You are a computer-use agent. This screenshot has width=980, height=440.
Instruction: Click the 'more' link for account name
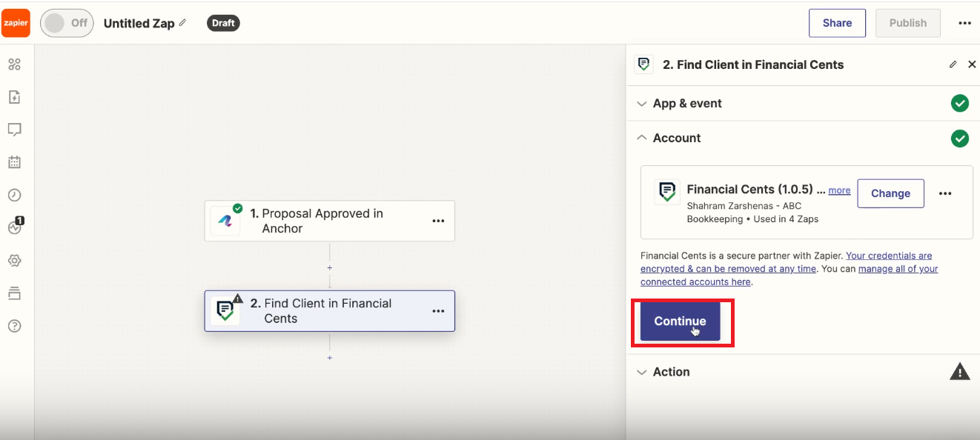point(839,190)
